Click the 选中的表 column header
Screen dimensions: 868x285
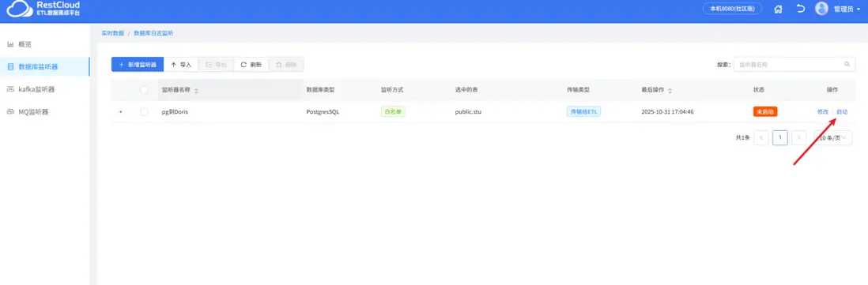[466, 89]
